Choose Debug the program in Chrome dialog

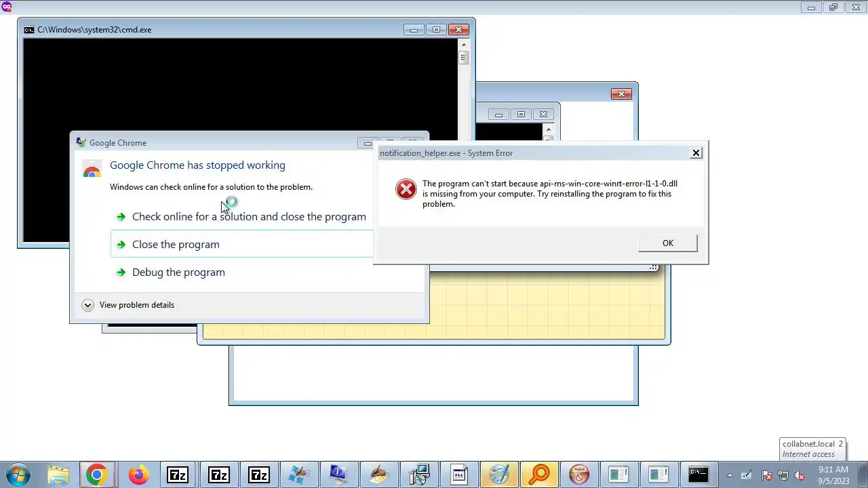[241, 272]
